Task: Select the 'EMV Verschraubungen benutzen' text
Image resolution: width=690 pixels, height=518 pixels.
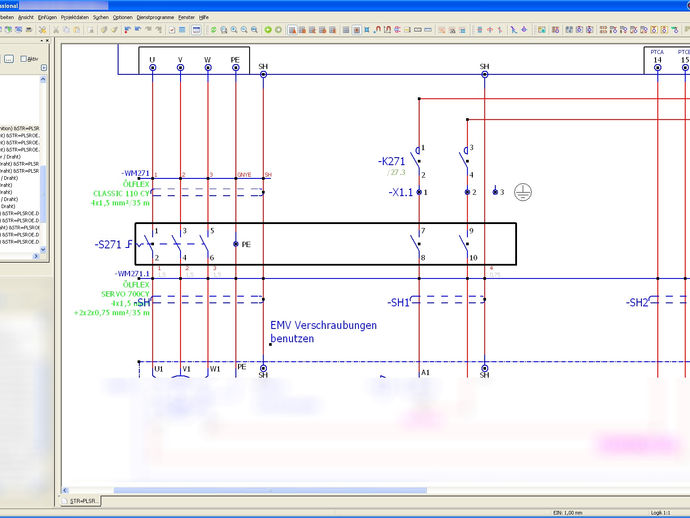Action: click(323, 332)
